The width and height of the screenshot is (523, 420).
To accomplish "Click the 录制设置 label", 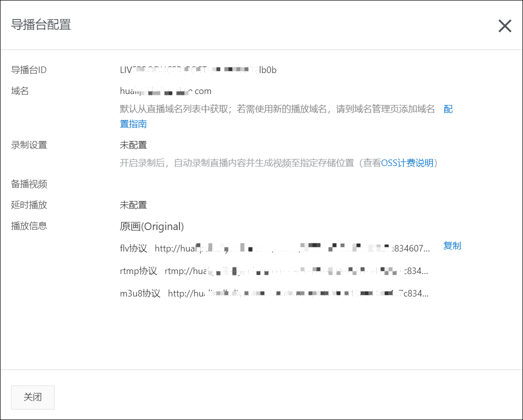I will pyautogui.click(x=29, y=145).
